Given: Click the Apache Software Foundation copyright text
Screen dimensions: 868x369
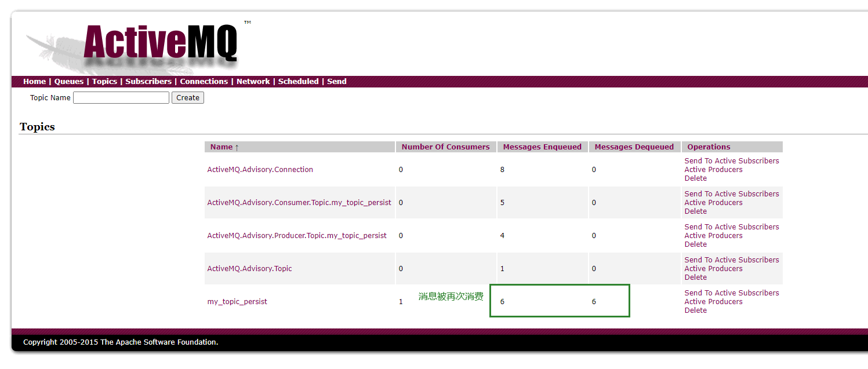Looking at the screenshot, I should pos(121,342).
